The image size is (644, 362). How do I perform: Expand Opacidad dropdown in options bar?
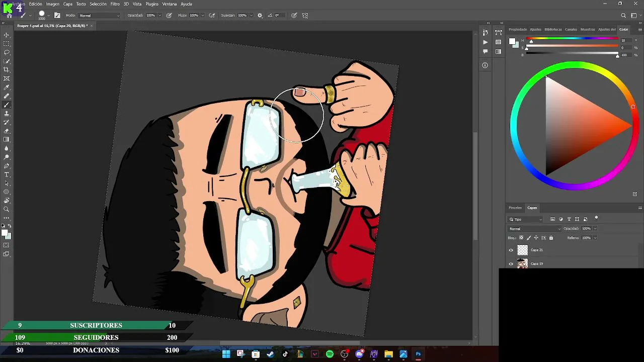[159, 16]
